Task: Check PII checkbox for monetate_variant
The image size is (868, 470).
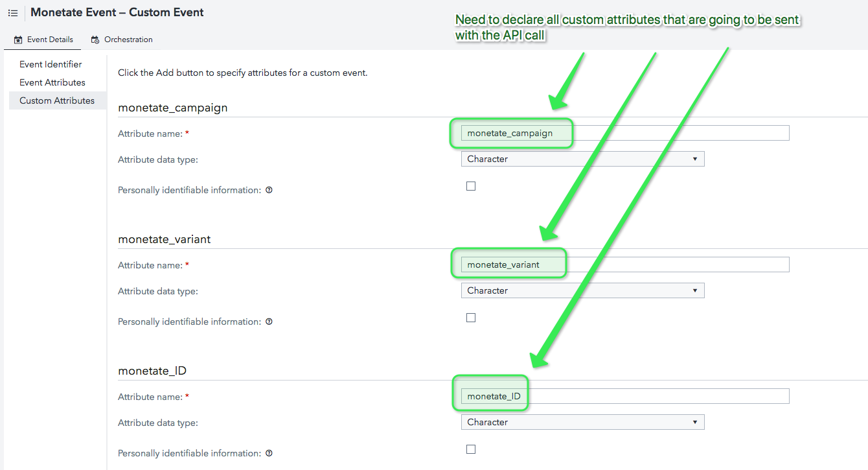Action: 471,318
